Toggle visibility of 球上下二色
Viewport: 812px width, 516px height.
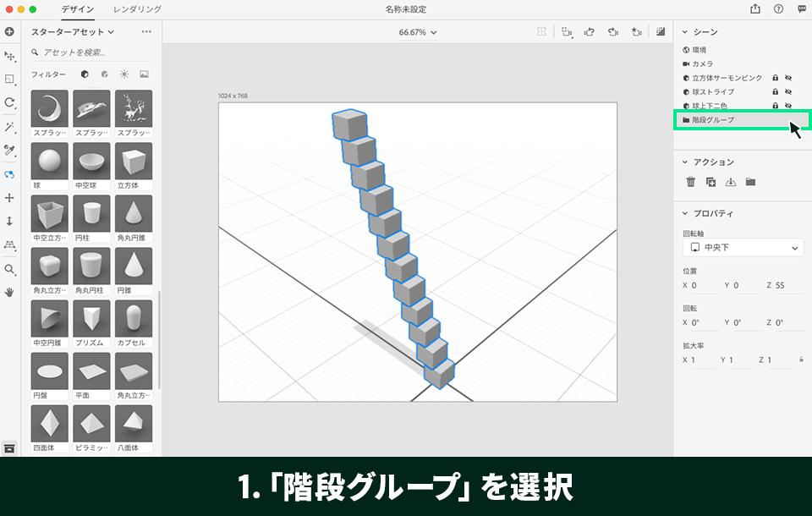[788, 105]
